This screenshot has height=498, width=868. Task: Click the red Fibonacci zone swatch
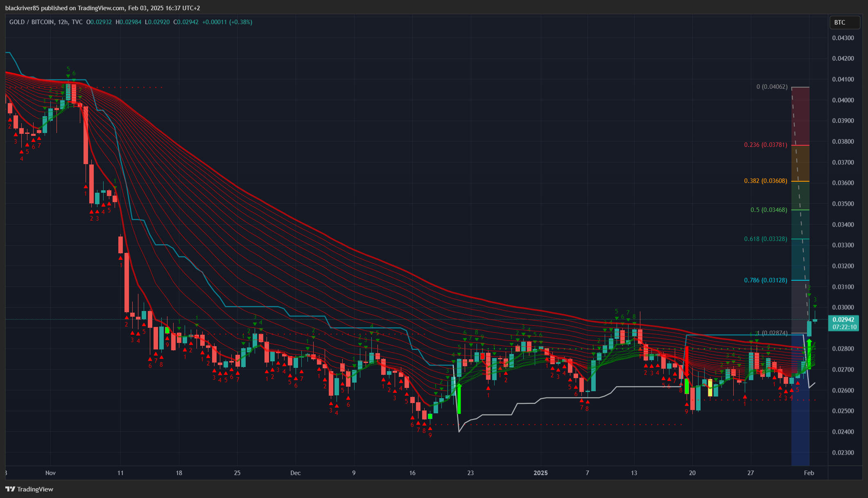(x=800, y=116)
